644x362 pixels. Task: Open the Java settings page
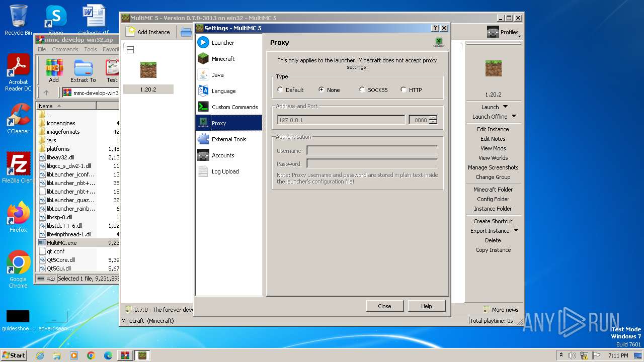tap(228, 75)
